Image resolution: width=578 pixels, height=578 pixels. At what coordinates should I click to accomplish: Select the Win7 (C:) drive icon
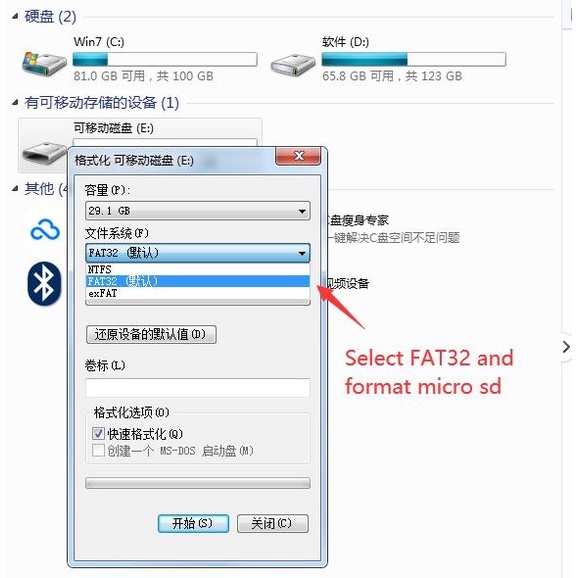(x=44, y=63)
